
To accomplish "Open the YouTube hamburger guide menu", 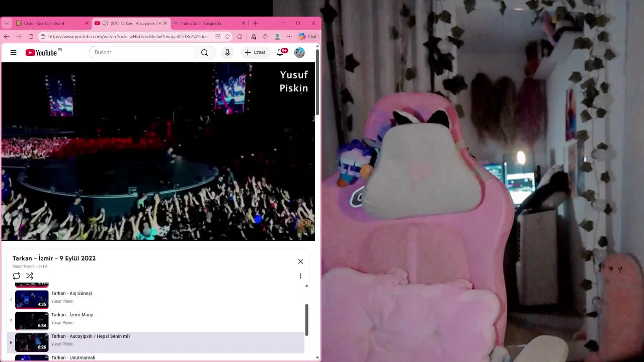I will [14, 52].
